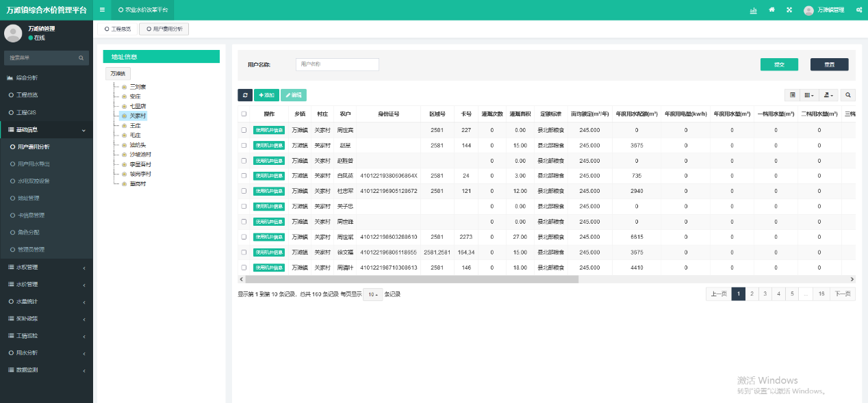
Task: Open the export dropdown above the table
Action: 830,95
